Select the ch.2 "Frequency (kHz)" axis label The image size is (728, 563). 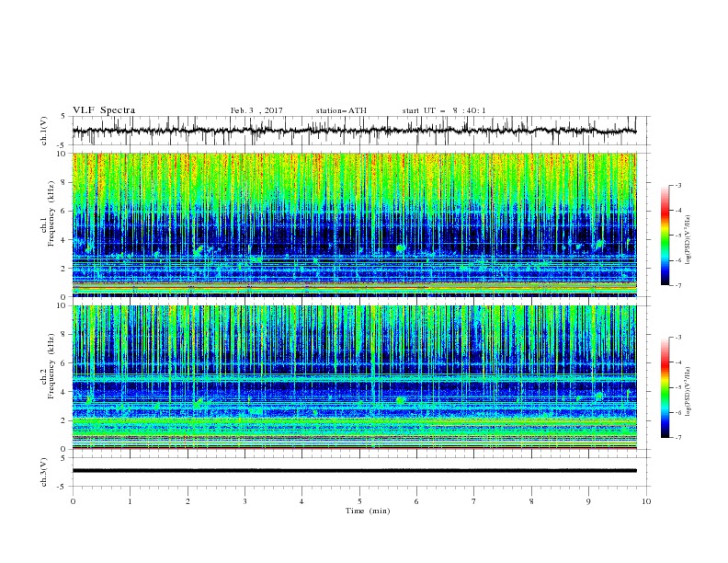coord(51,365)
